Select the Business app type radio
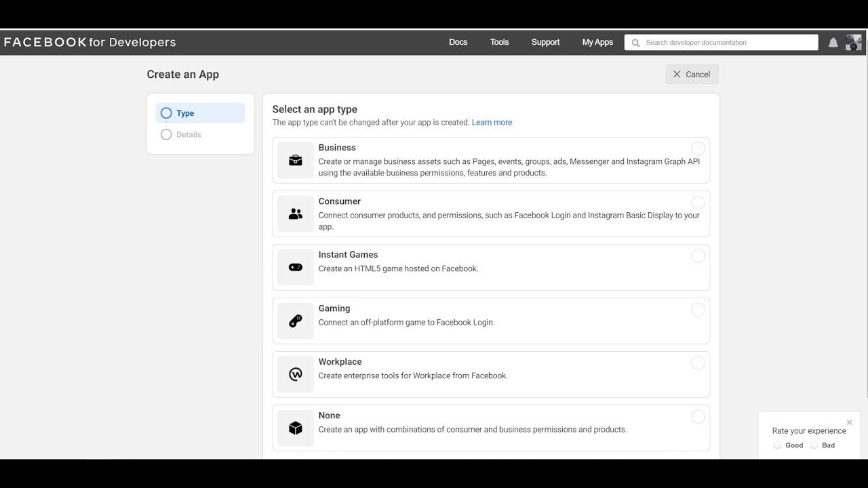The height and width of the screenshot is (488, 868). pos(698,148)
